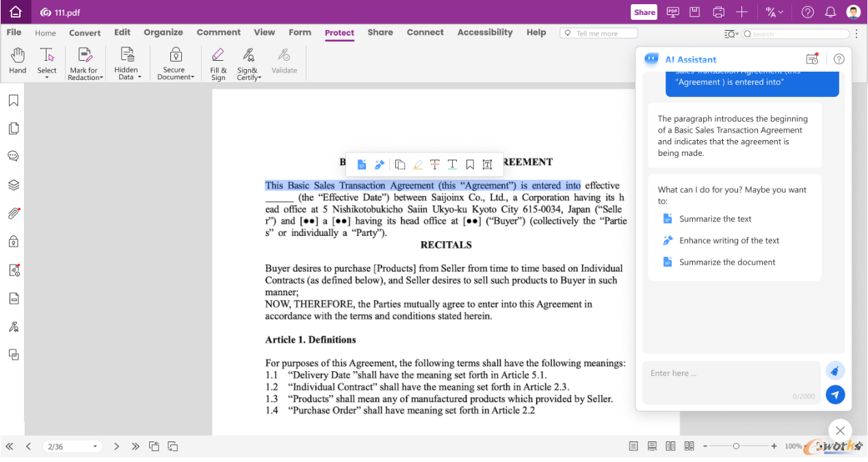868x462 pixels.
Task: Switch to the Organize tab
Action: tap(163, 32)
